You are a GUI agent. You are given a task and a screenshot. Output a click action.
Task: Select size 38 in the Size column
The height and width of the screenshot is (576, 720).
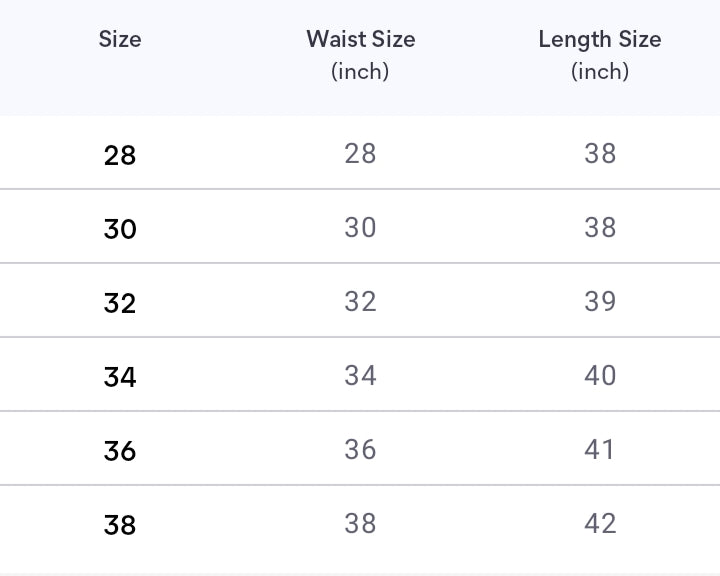click(120, 525)
